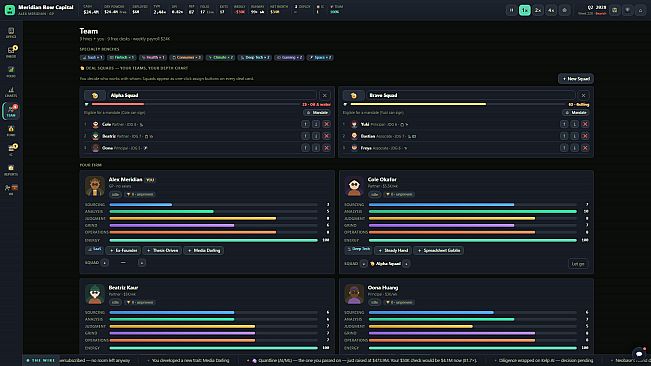This screenshot has height=366, width=651.
Task: Edit the Alpha Squad name field
Action: pyautogui.click(x=212, y=95)
